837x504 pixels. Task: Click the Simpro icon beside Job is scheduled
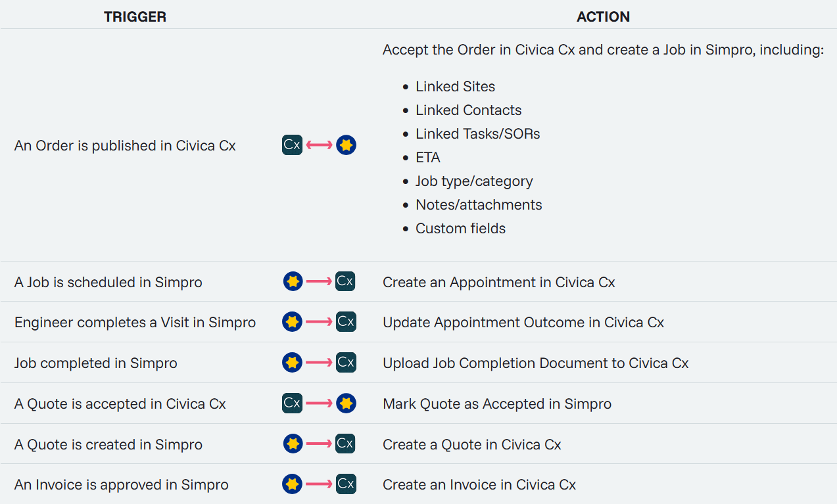[293, 282]
